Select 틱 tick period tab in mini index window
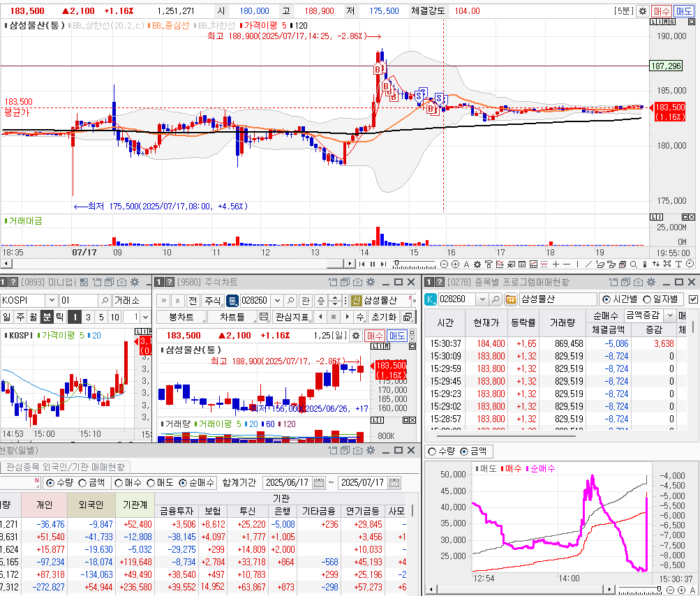This screenshot has height=596, width=700. click(60, 317)
